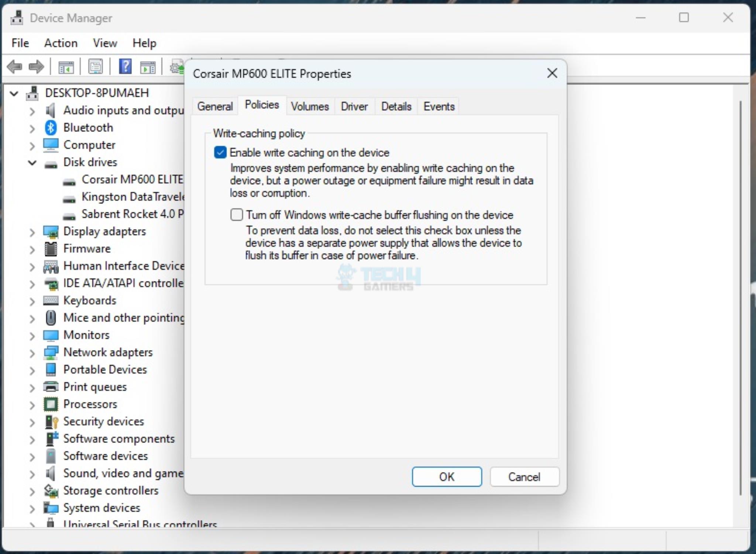
Task: Click the Bluetooth device category icon
Action: point(51,128)
